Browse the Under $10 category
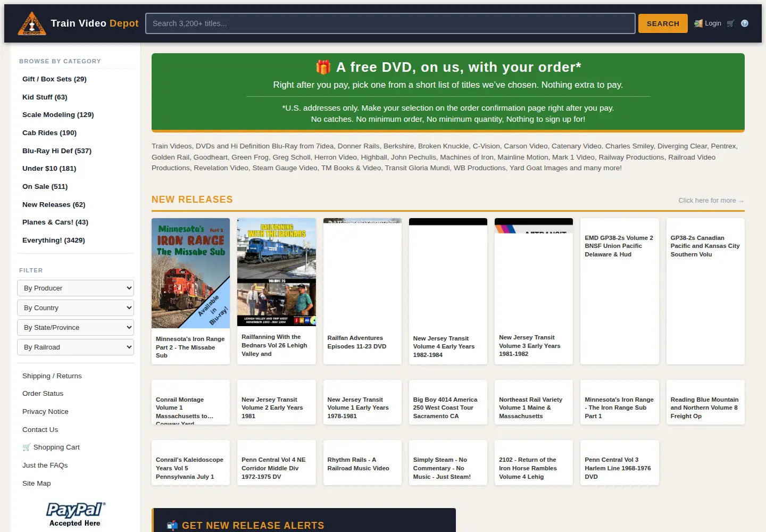 [x=49, y=169]
